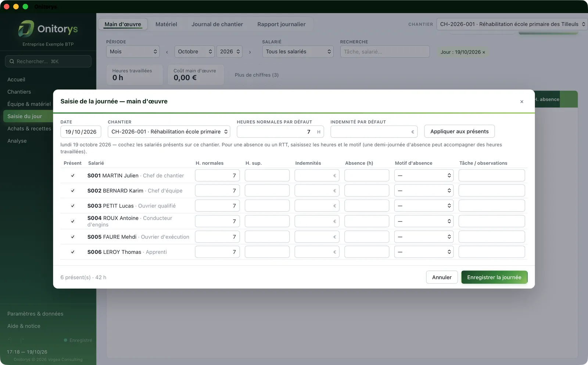
Task: Open the Chantier dropdown in the dialog
Action: coord(169,132)
